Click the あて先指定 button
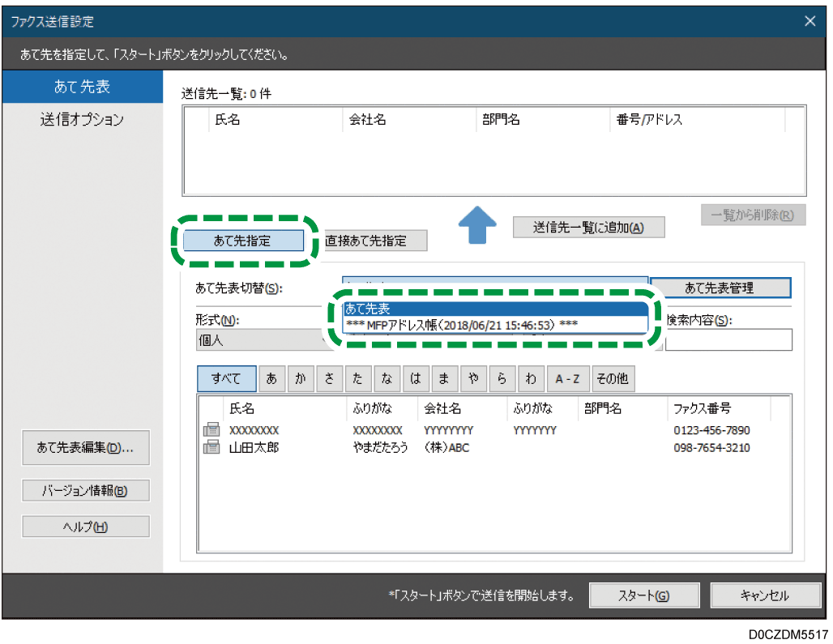 (243, 241)
